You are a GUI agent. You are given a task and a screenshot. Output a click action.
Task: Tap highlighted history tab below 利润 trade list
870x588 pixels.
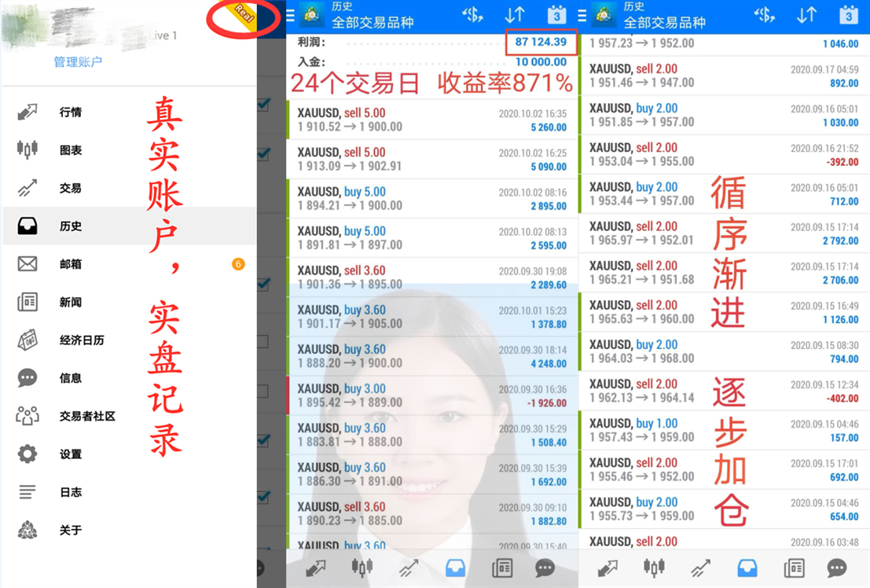click(455, 568)
